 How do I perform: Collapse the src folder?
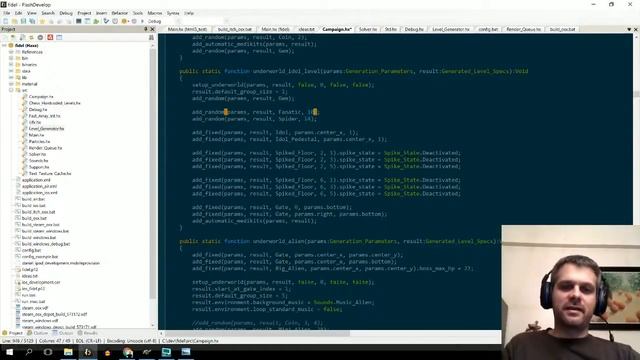[11, 90]
